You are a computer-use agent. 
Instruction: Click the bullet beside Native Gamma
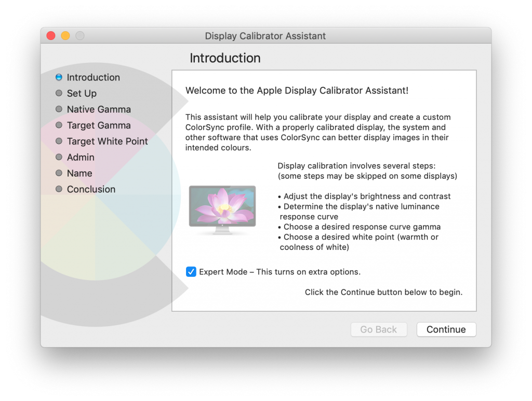59,110
